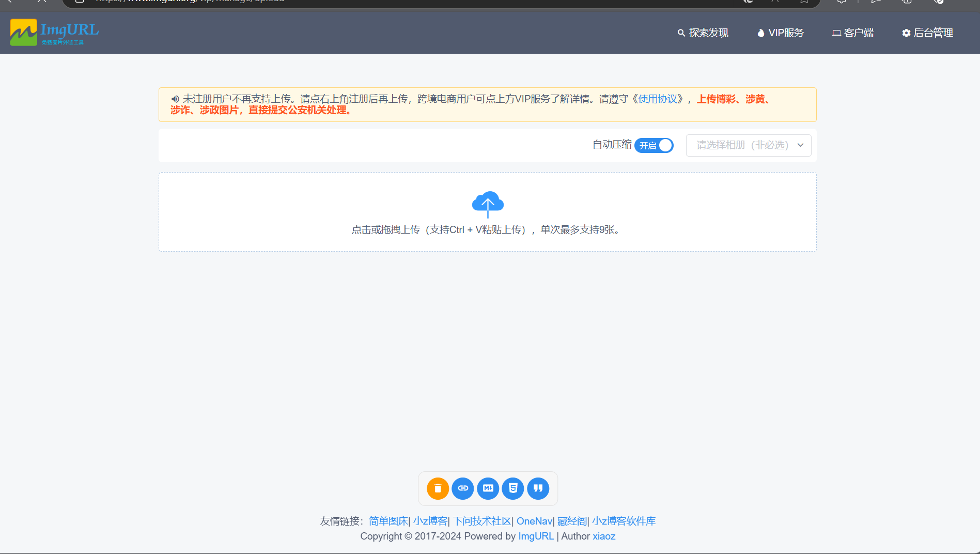Screen dimensions: 980x554
Task: Open the 探索发现 menu item
Action: pos(703,33)
